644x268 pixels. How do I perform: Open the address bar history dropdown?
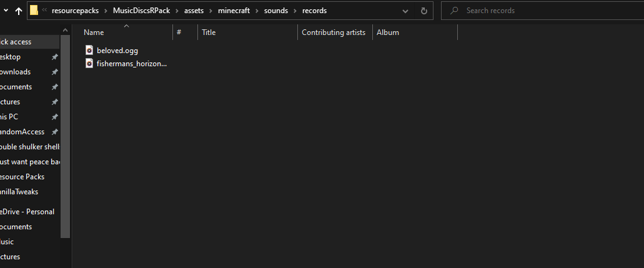click(x=406, y=11)
